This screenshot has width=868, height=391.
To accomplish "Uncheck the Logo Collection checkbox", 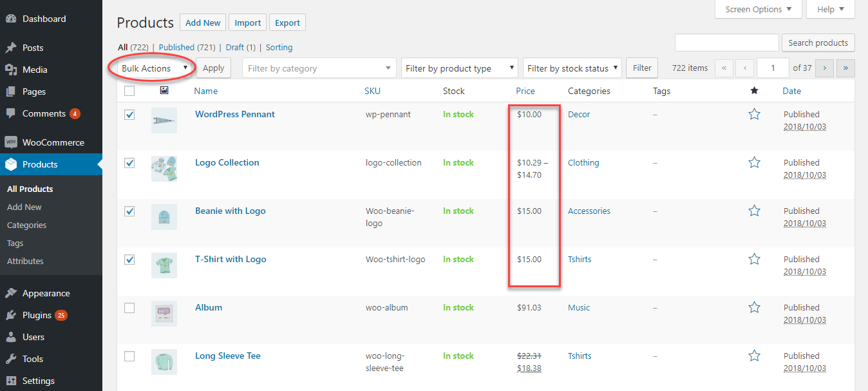I will tap(129, 163).
